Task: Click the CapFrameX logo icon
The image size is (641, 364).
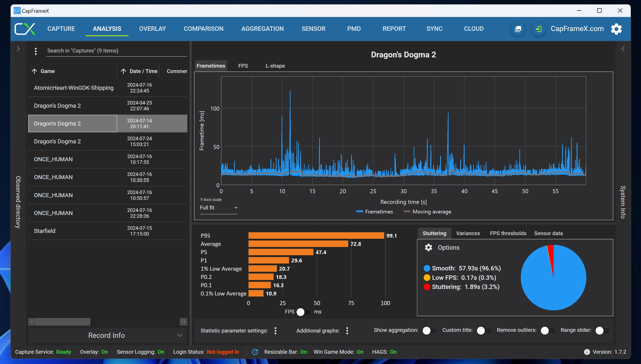Action: pyautogui.click(x=25, y=29)
